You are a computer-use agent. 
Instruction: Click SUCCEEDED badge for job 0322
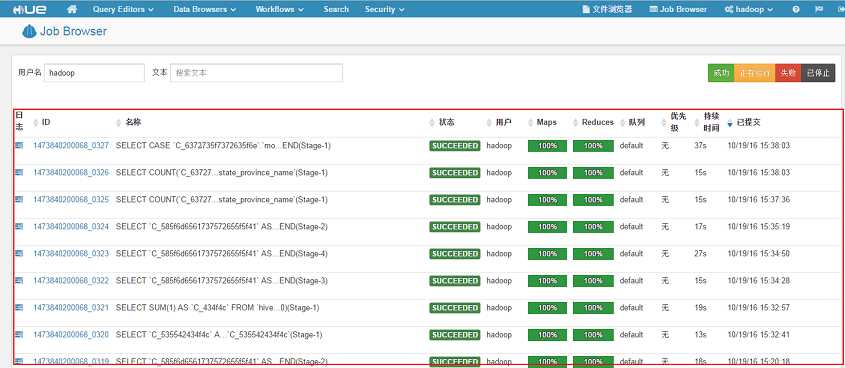(x=455, y=281)
